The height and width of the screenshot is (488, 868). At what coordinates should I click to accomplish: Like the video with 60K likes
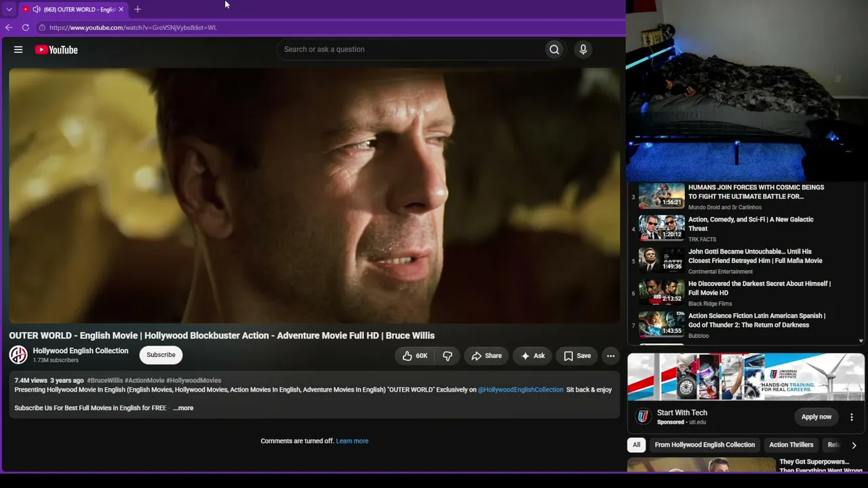pos(415,356)
